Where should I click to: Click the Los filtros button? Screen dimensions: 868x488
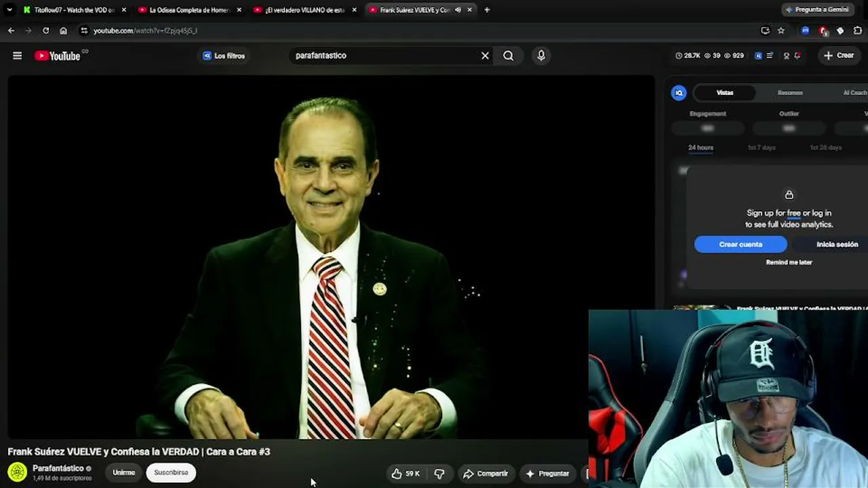[224, 56]
